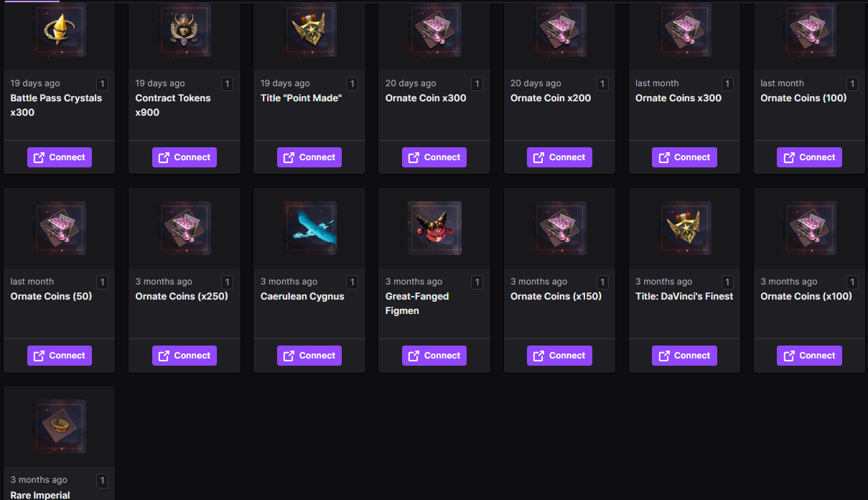Click the quantity badge on Contract Tokens

point(227,83)
